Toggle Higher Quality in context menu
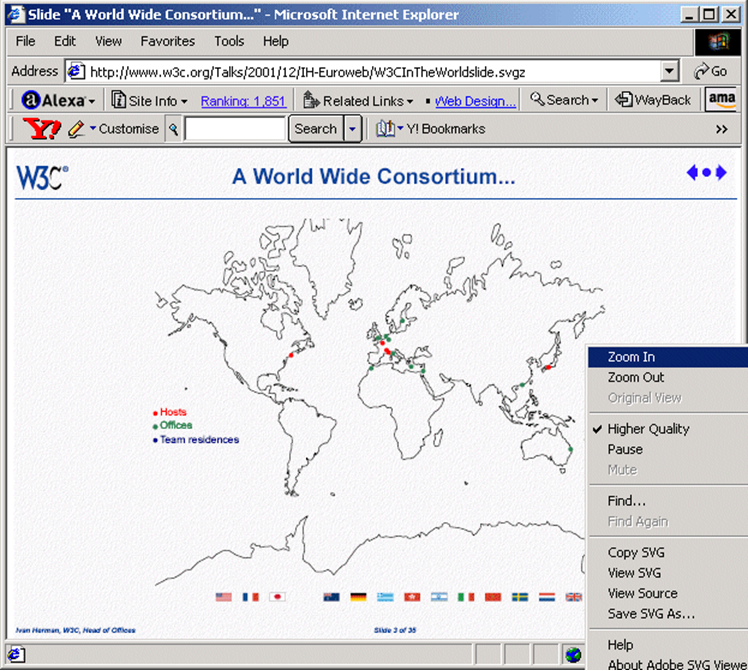The height and width of the screenshot is (671, 748). click(648, 429)
